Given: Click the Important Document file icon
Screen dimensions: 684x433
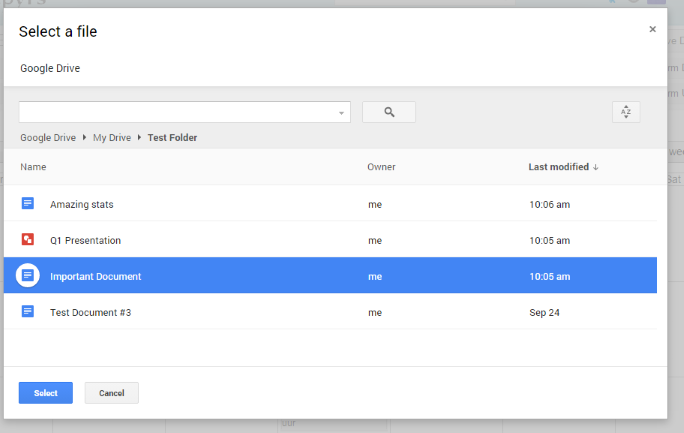Looking at the screenshot, I should coord(27,276).
